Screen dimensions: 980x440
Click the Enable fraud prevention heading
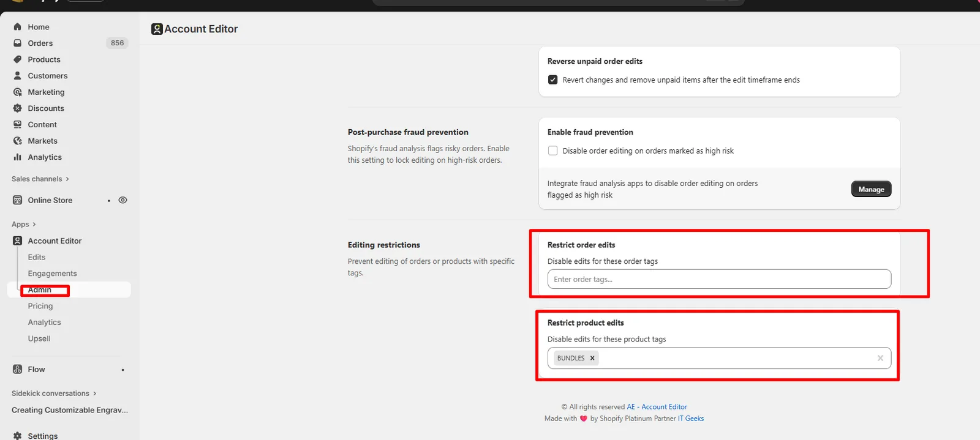[x=590, y=132]
